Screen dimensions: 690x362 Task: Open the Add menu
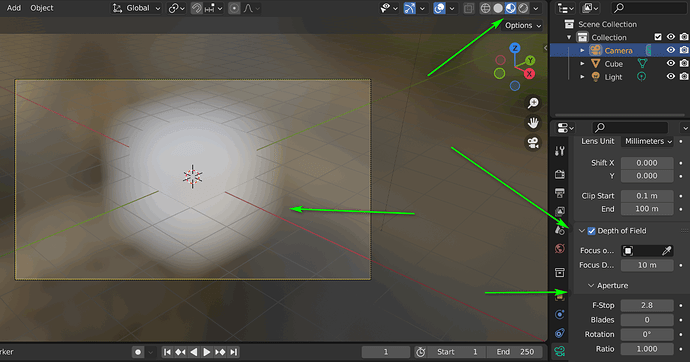tap(14, 8)
